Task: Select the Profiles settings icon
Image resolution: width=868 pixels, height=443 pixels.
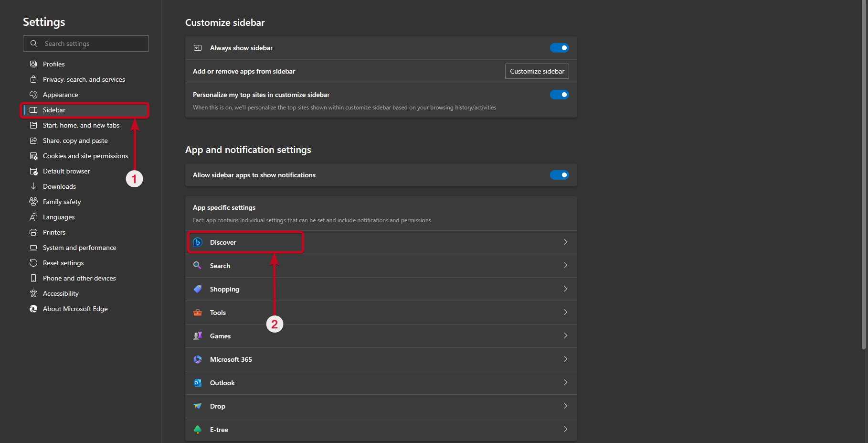Action: point(33,64)
